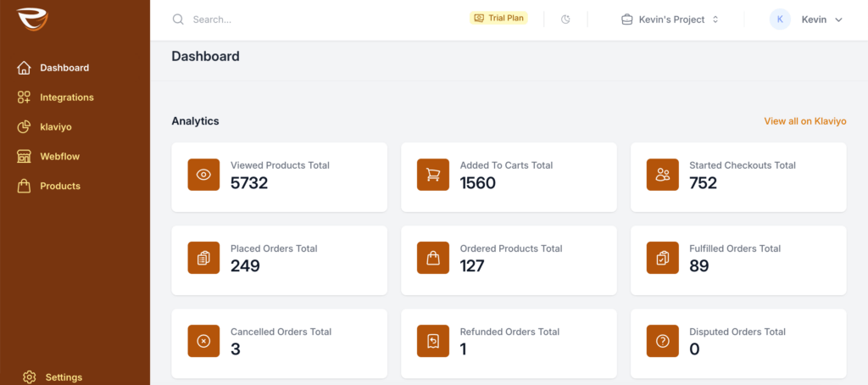The image size is (868, 385).
Task: Click the klaviyo pie chart icon
Action: (24, 127)
